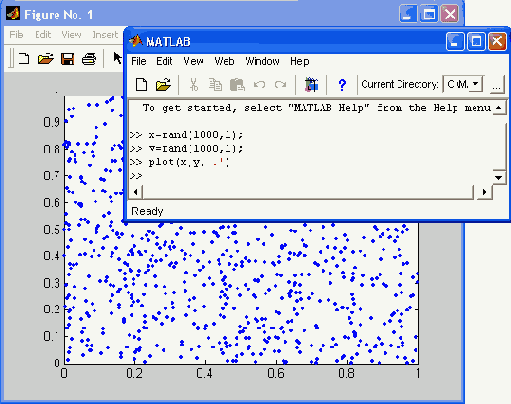
Task: Click the command window scroll up arrow
Action: tap(499, 108)
